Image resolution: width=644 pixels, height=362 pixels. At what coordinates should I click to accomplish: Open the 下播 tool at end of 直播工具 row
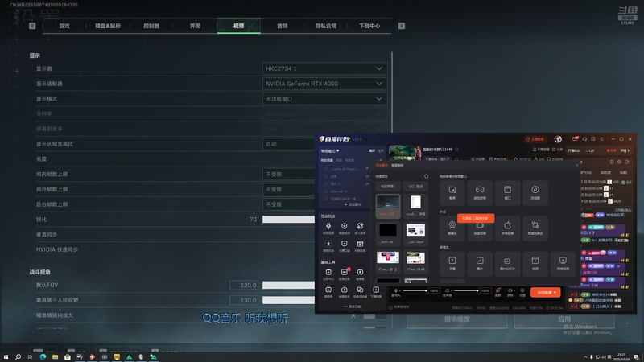tap(376, 291)
